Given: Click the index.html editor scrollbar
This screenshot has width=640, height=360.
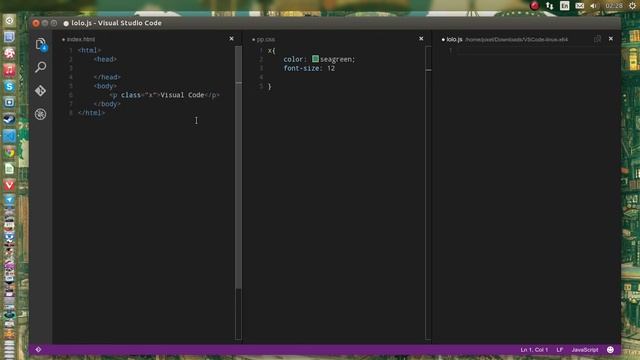Looking at the screenshot, I should click(x=238, y=193).
